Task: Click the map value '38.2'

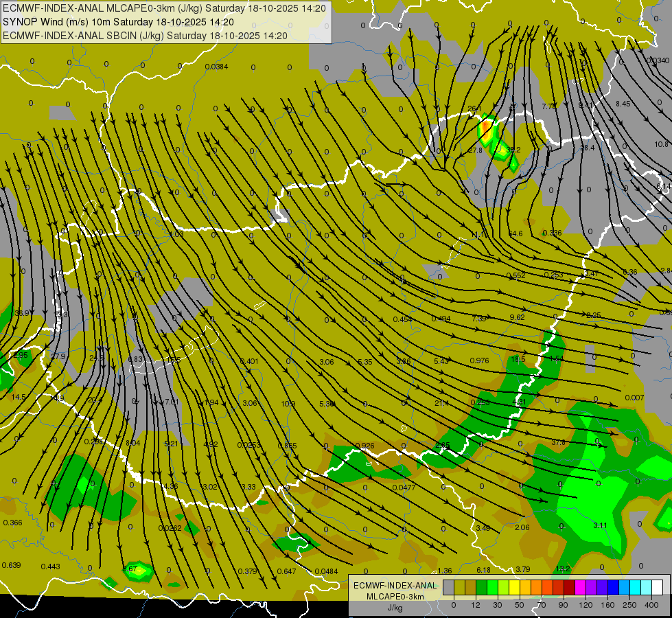Action: tap(513, 150)
